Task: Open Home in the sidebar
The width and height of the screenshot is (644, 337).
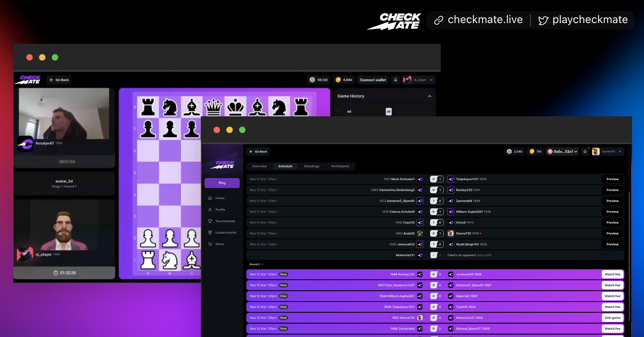Action: click(x=216, y=198)
